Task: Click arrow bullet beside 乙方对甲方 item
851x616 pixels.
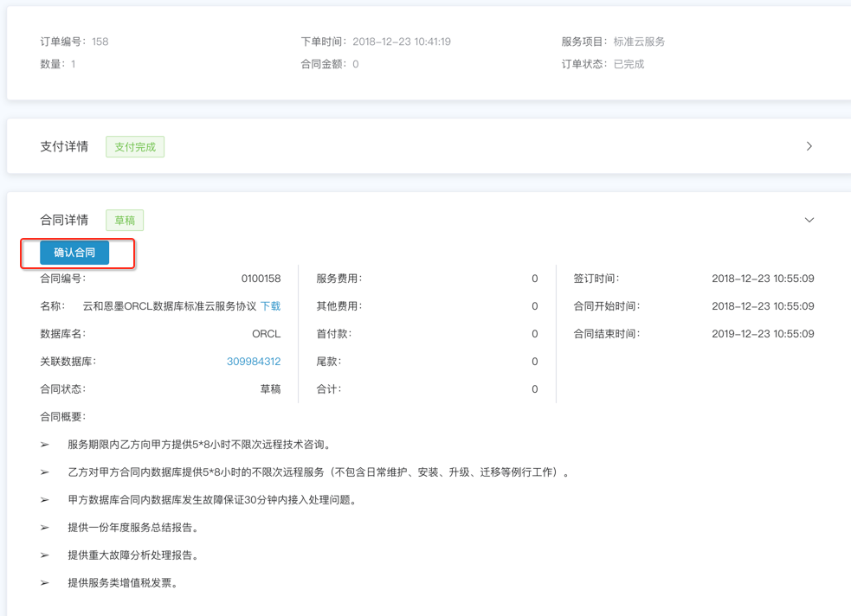Action: point(45,472)
